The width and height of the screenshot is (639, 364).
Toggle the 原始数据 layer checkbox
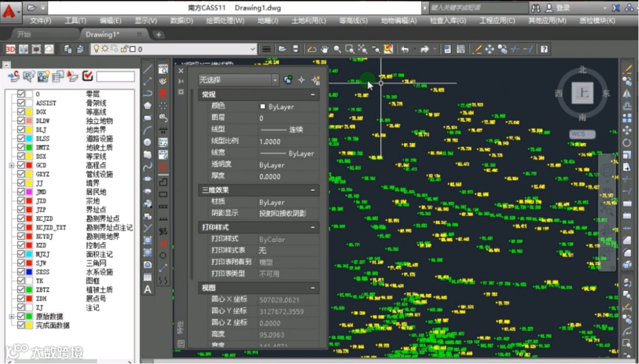pyautogui.click(x=21, y=316)
